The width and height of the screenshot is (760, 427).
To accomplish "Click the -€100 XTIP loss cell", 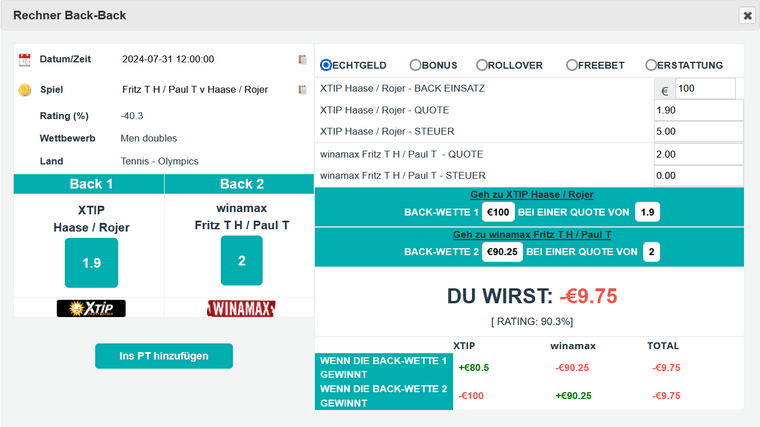I will point(471,396).
